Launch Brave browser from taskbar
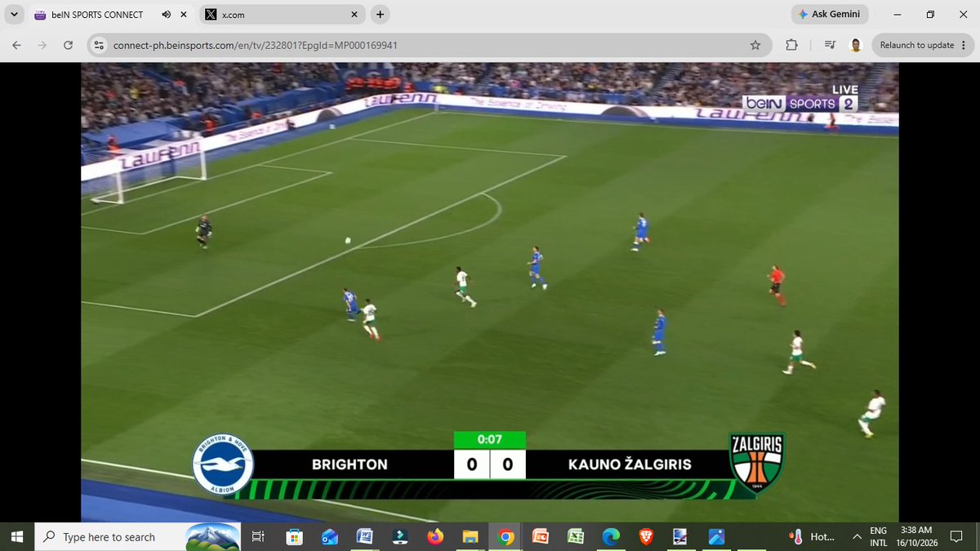 (644, 536)
